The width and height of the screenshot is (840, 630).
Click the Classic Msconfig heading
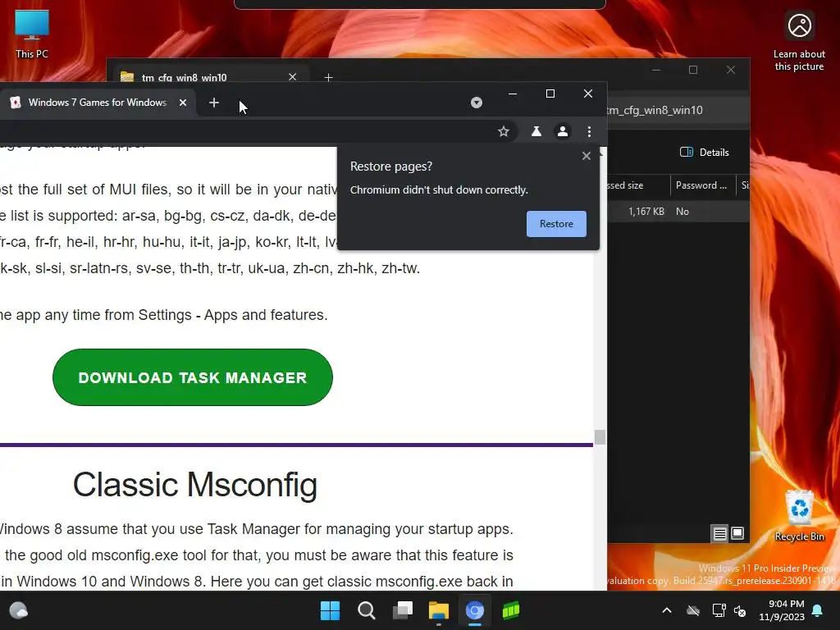pyautogui.click(x=195, y=484)
